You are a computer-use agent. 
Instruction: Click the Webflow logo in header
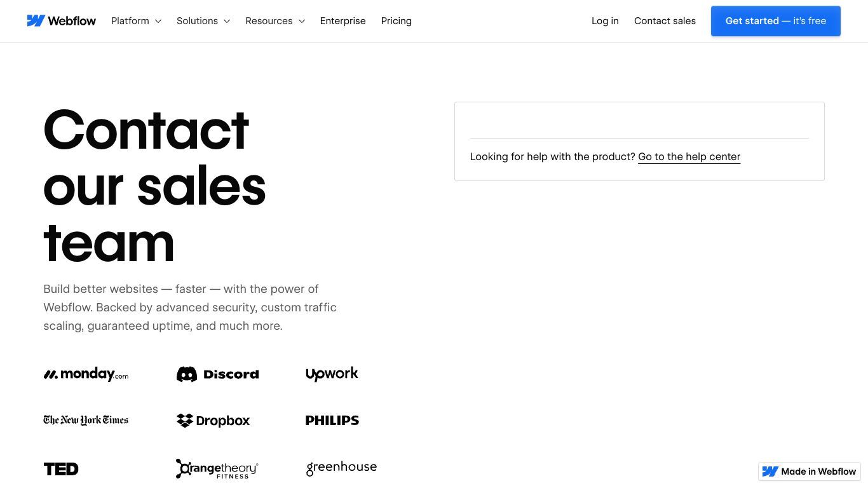pyautogui.click(x=61, y=21)
